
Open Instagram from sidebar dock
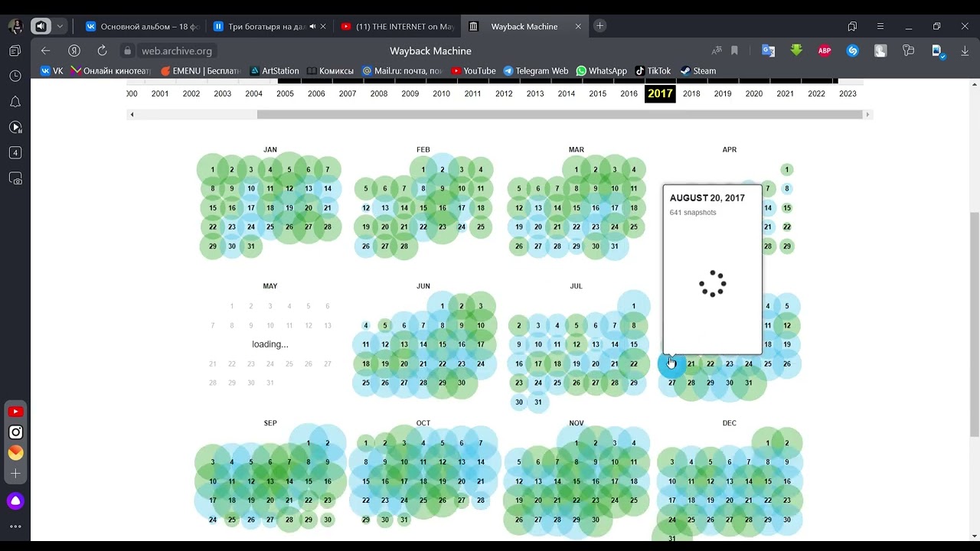tap(15, 432)
